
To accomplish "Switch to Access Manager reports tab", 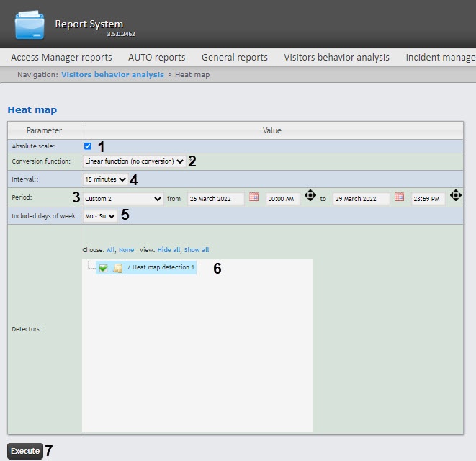I will click(61, 58).
